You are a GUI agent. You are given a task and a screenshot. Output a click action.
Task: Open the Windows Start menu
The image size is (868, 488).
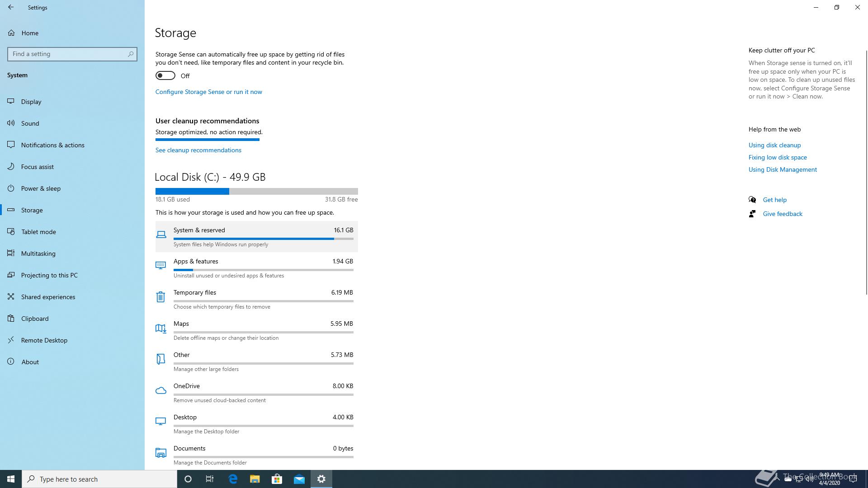(11, 479)
